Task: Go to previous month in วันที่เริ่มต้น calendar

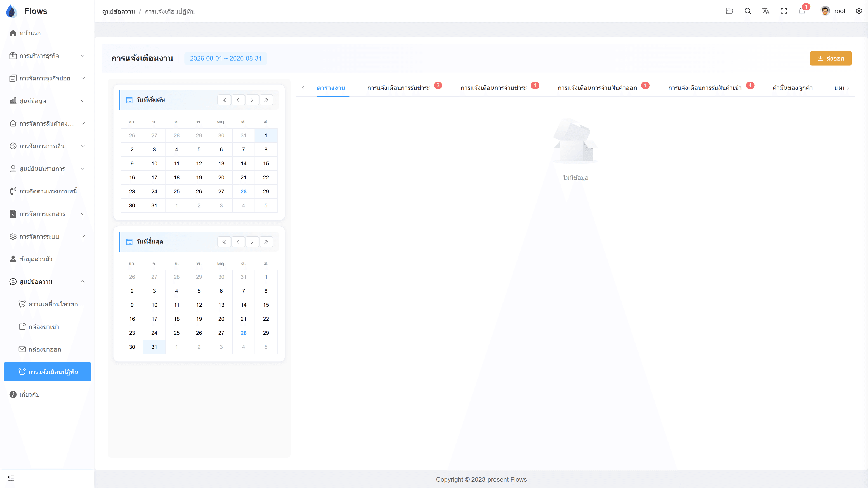Action: click(x=238, y=100)
